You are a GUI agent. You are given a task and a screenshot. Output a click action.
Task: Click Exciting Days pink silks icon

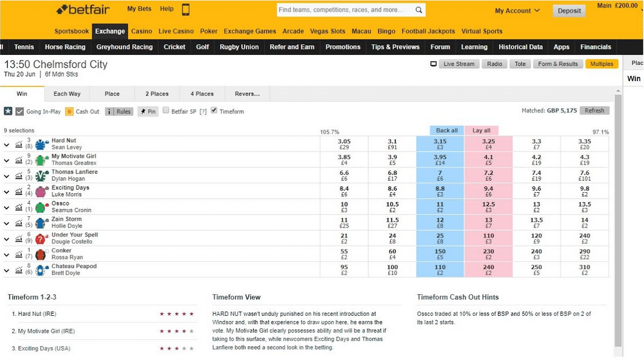pyautogui.click(x=41, y=192)
